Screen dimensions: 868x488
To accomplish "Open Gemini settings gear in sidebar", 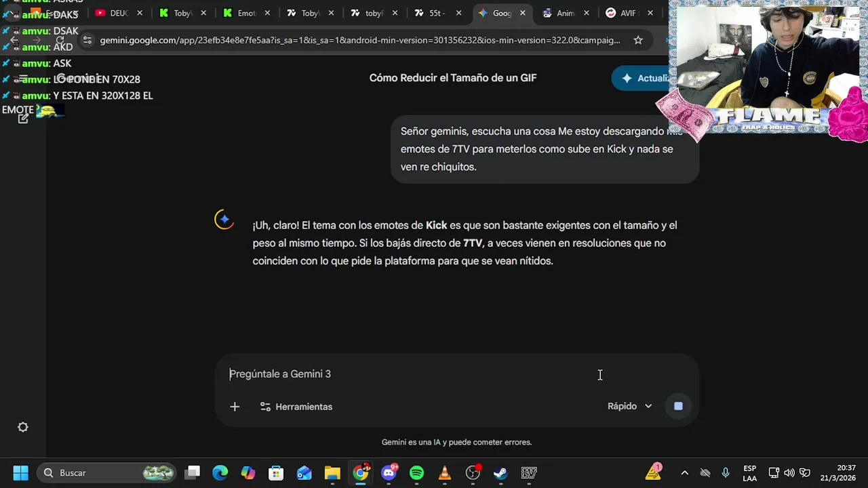I will pyautogui.click(x=23, y=427).
